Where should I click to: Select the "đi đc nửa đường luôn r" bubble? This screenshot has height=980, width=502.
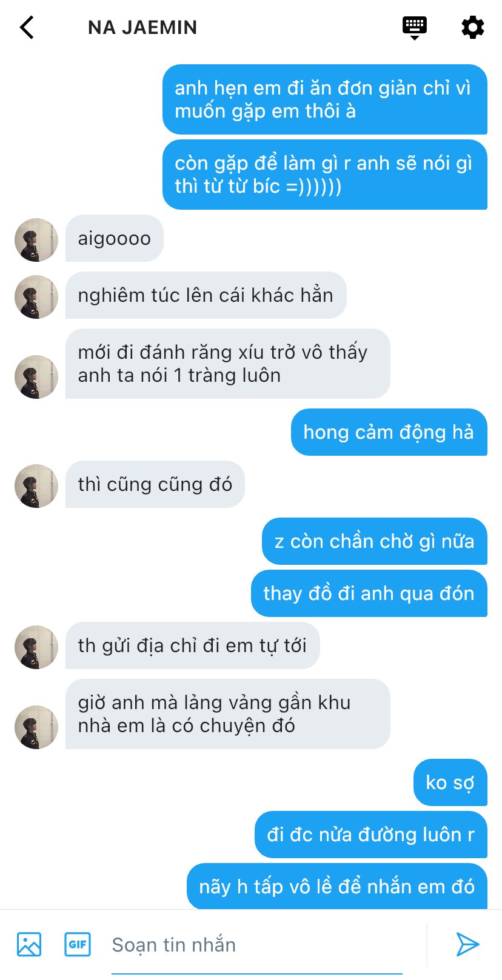pyautogui.click(x=371, y=835)
